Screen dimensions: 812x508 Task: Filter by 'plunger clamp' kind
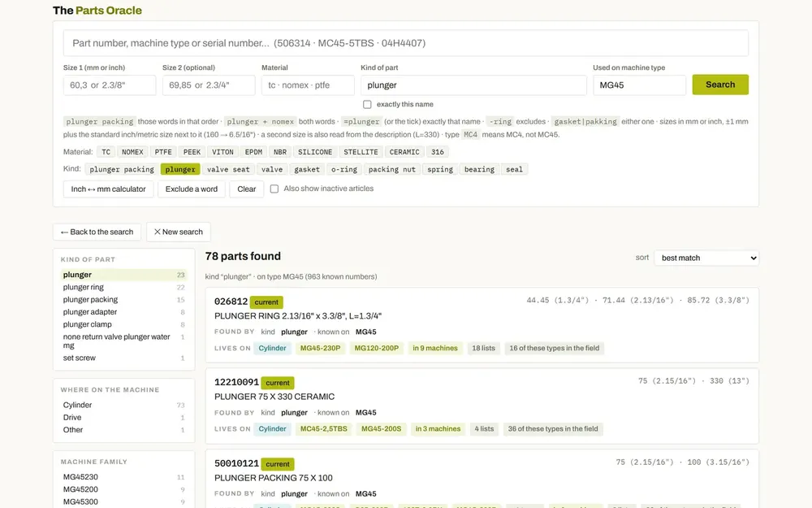(123, 324)
